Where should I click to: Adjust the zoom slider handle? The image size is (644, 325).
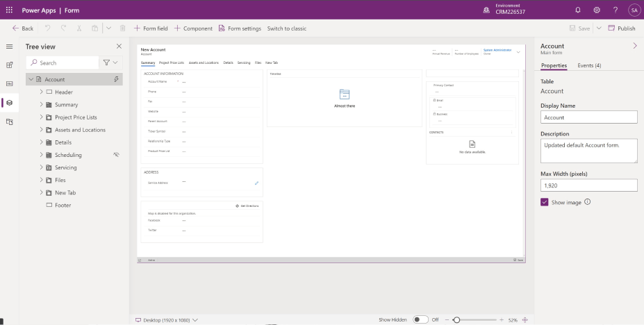[456, 319]
